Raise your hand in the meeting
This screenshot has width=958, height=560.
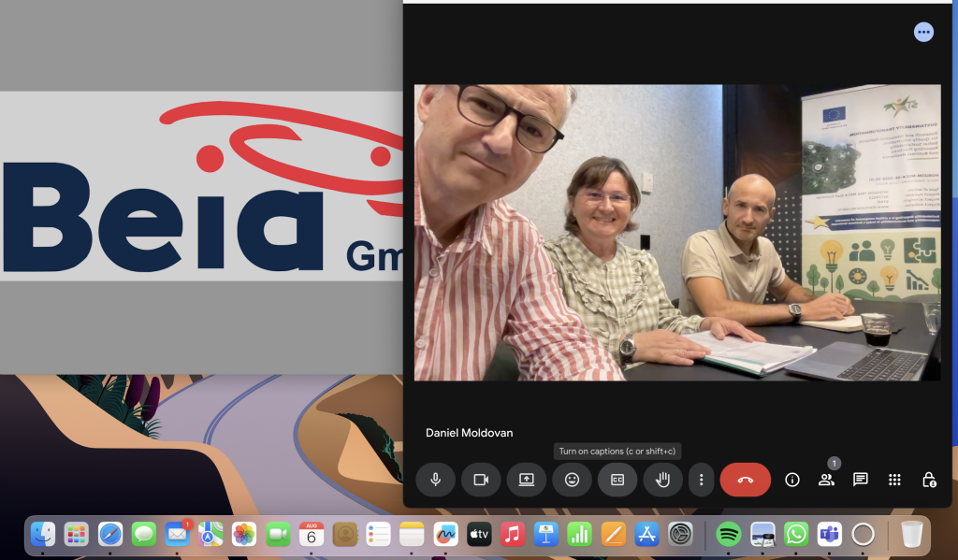[662, 480]
